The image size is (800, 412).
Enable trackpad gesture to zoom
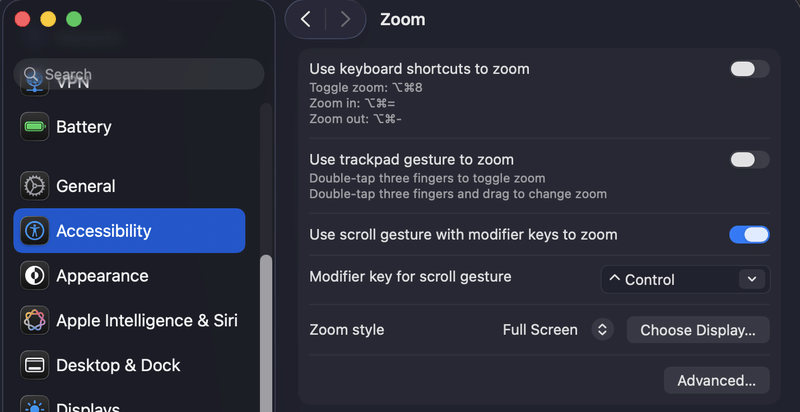tap(749, 159)
